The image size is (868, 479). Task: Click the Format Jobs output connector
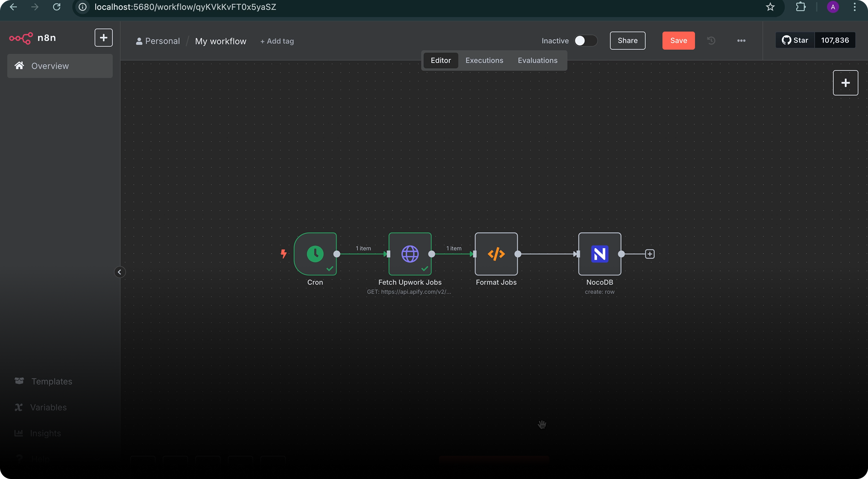pyautogui.click(x=518, y=254)
